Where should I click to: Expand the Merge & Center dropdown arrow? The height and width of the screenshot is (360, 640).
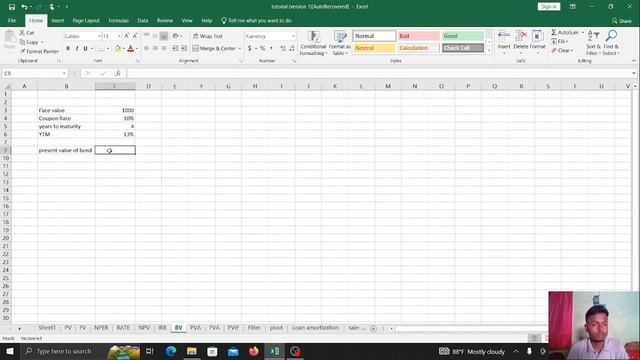point(240,49)
